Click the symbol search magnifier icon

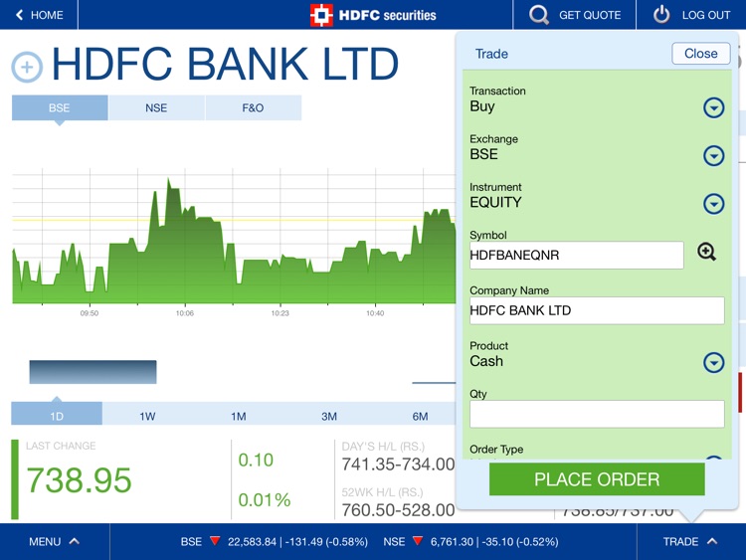point(706,252)
